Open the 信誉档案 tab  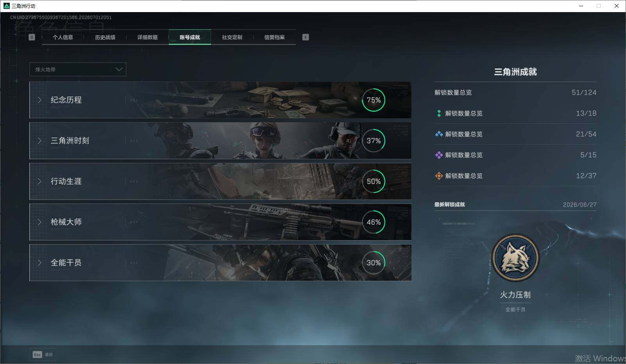[x=274, y=37]
